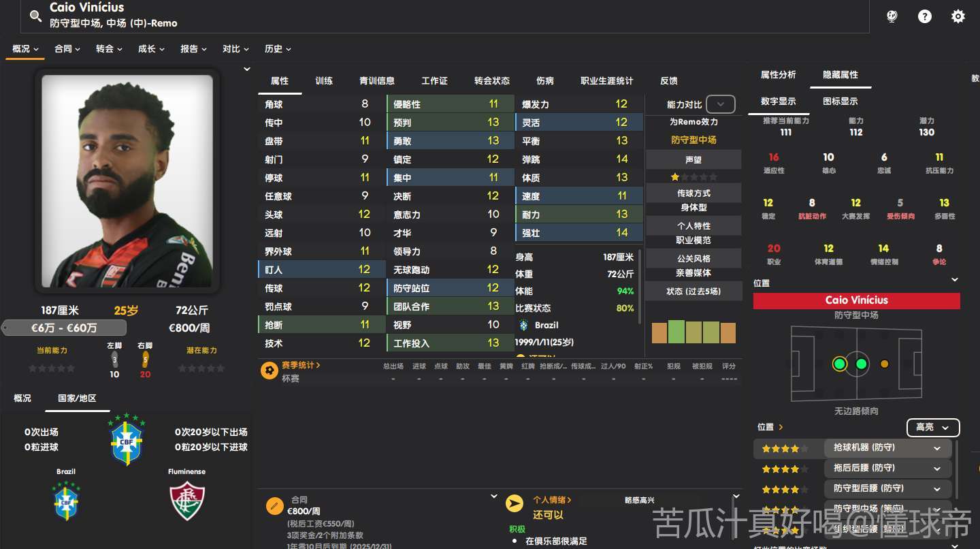Click the football icon beside 赛季统计
The height and width of the screenshot is (549, 980).
point(269,371)
